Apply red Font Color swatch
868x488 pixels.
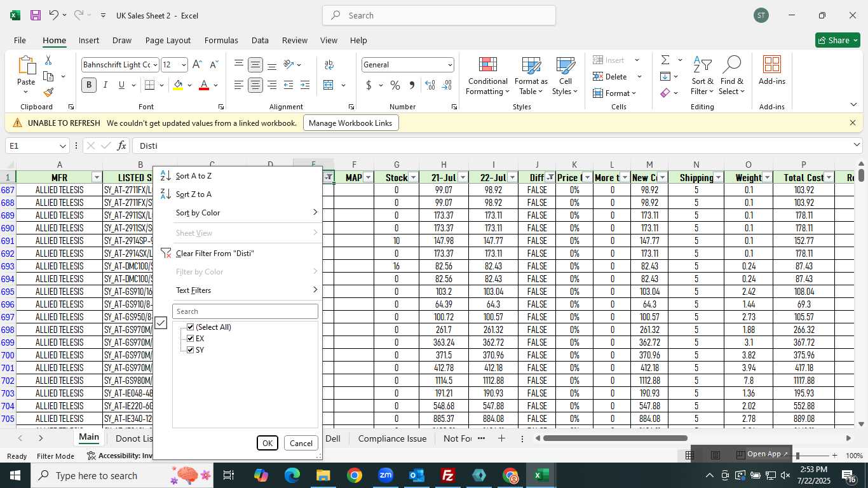pos(204,86)
